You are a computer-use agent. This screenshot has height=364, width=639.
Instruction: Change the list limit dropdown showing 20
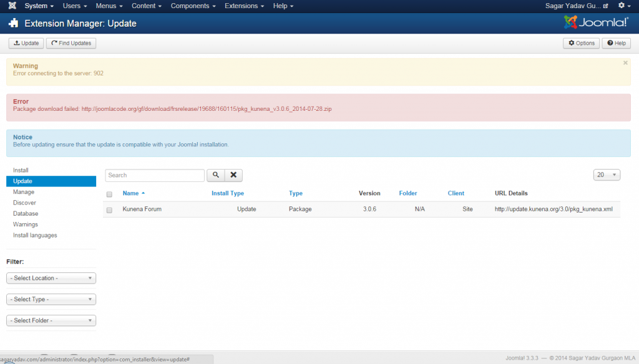607,175
